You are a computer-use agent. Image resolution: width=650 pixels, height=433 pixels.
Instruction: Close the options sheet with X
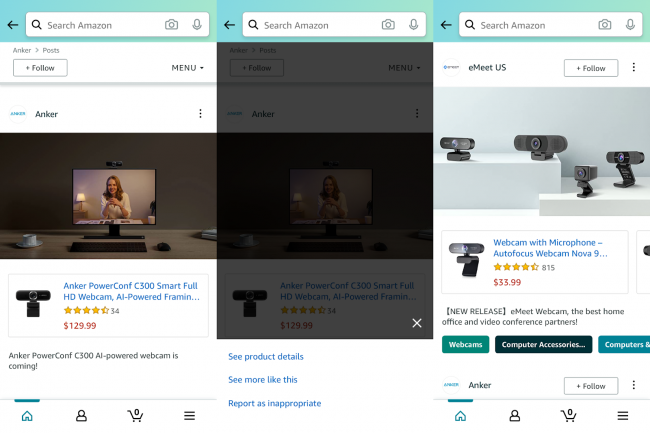tap(417, 323)
